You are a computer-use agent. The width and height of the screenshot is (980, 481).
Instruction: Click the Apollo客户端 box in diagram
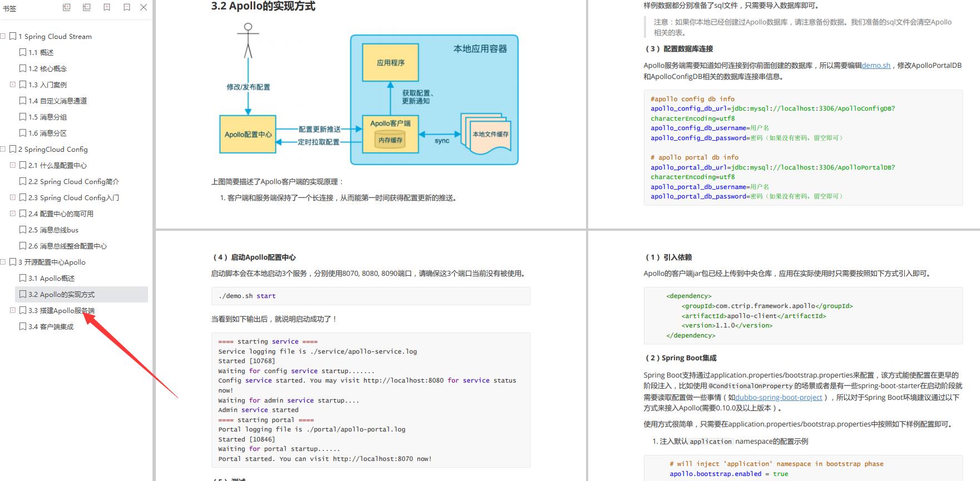tap(390, 133)
